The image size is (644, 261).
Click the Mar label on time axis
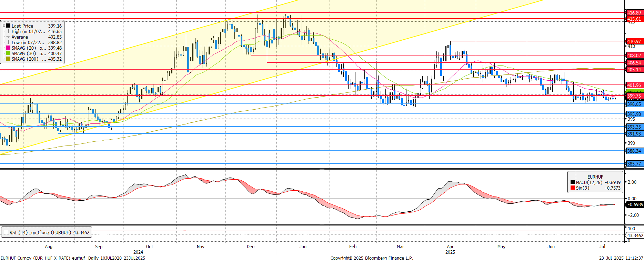pos(400,247)
